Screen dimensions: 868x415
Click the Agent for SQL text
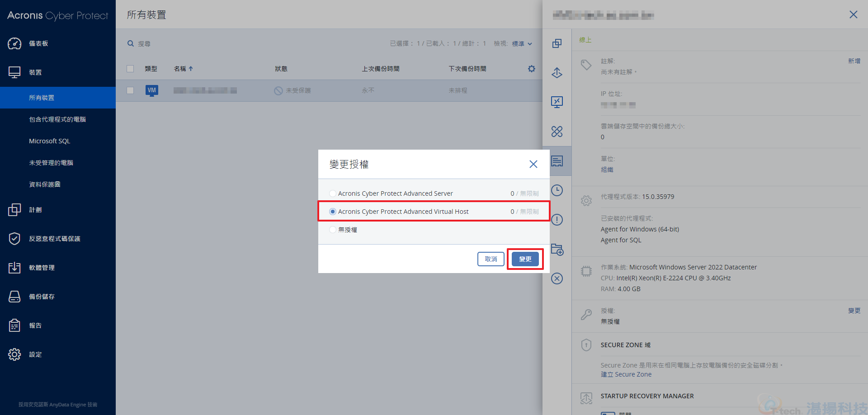click(x=621, y=240)
